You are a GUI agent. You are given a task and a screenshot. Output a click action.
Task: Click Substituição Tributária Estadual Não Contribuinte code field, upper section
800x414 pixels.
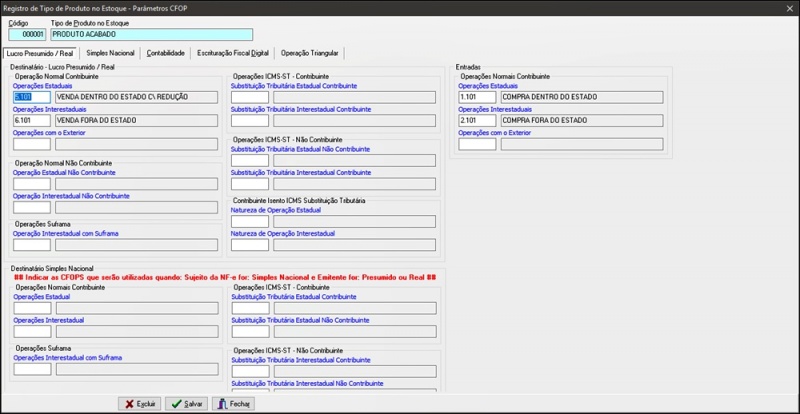click(249, 160)
